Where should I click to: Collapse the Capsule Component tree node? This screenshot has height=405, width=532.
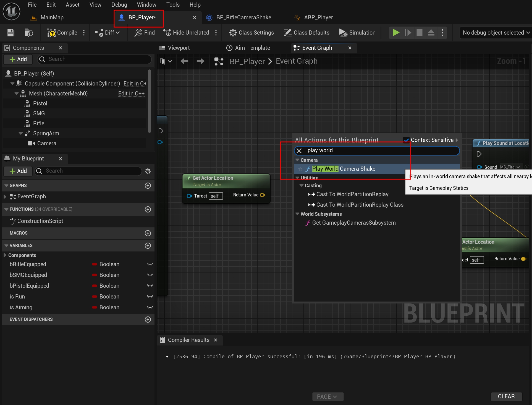(x=12, y=83)
